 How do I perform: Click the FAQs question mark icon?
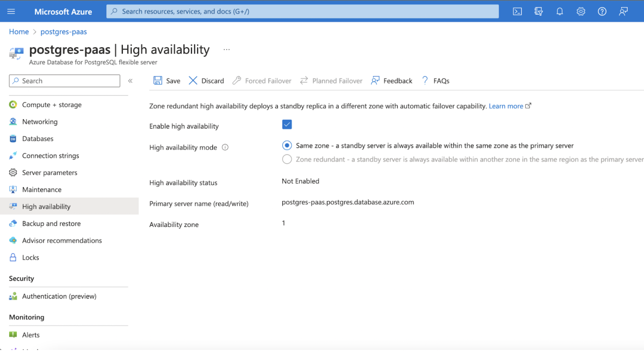pyautogui.click(x=425, y=81)
